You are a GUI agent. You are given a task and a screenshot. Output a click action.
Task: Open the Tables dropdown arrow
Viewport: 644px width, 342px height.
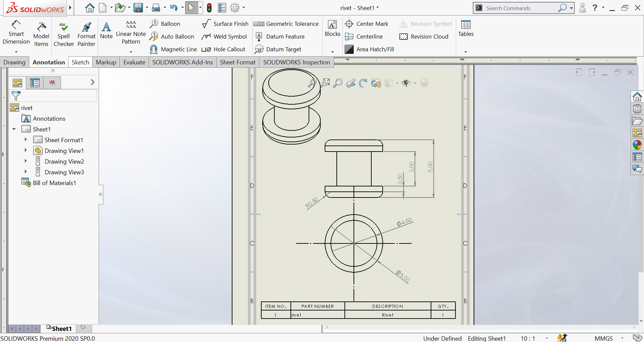tap(466, 52)
